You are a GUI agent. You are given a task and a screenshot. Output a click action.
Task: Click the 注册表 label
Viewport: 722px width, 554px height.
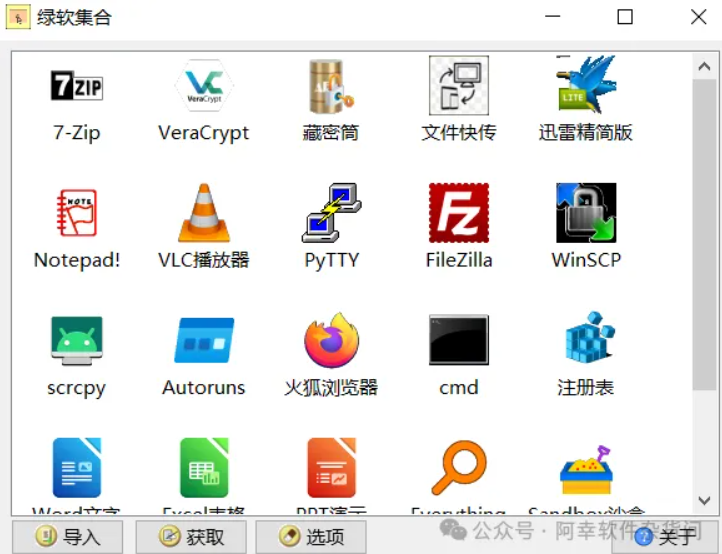(x=586, y=388)
